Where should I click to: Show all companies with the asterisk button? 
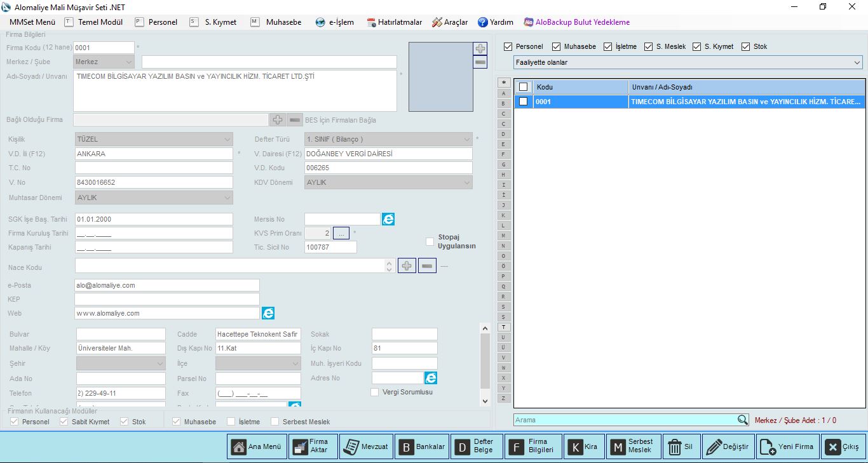(x=503, y=82)
